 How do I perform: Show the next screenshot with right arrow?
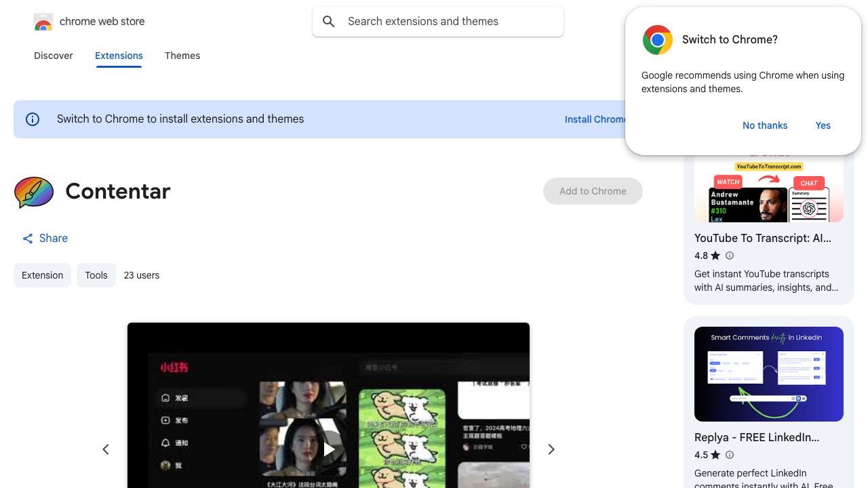(x=551, y=449)
